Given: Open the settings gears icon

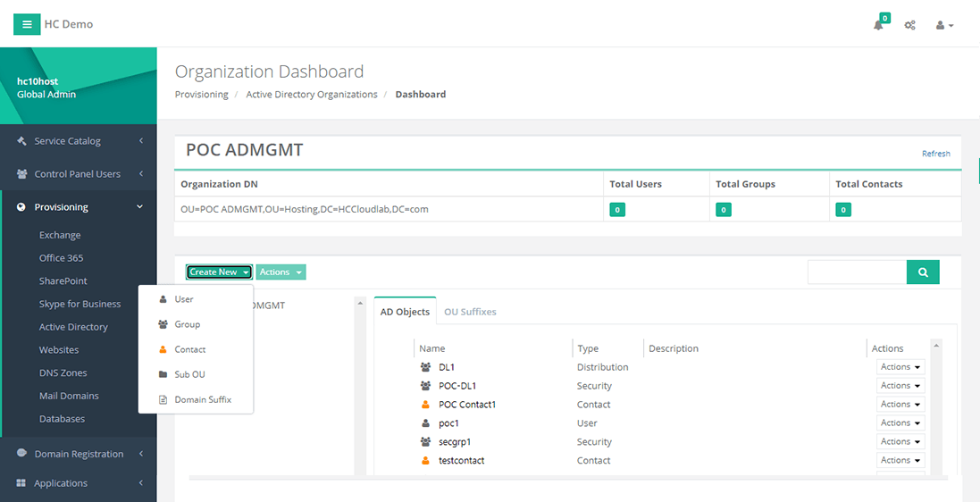Looking at the screenshot, I should click(x=910, y=26).
